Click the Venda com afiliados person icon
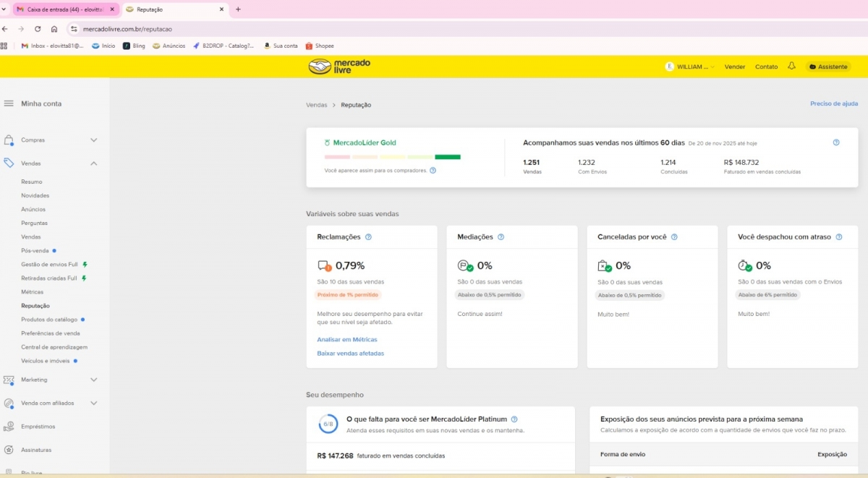This screenshot has width=868, height=478. tap(7, 405)
